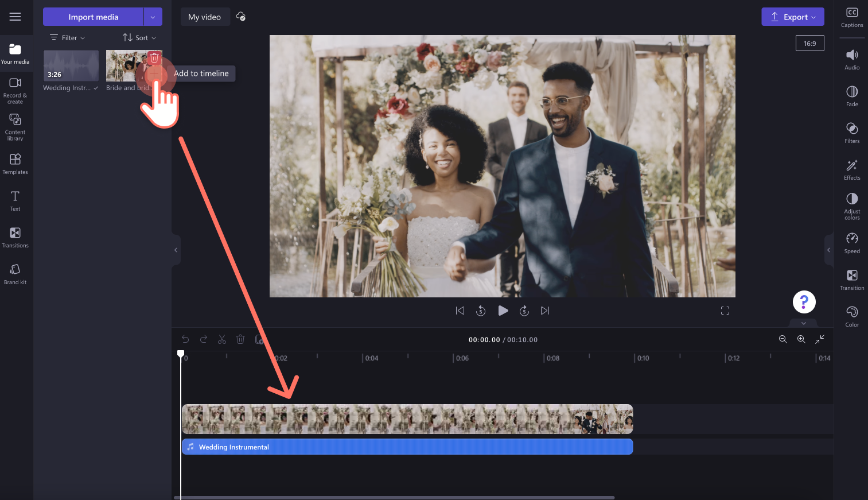Click the split scissors tool

[x=222, y=339]
